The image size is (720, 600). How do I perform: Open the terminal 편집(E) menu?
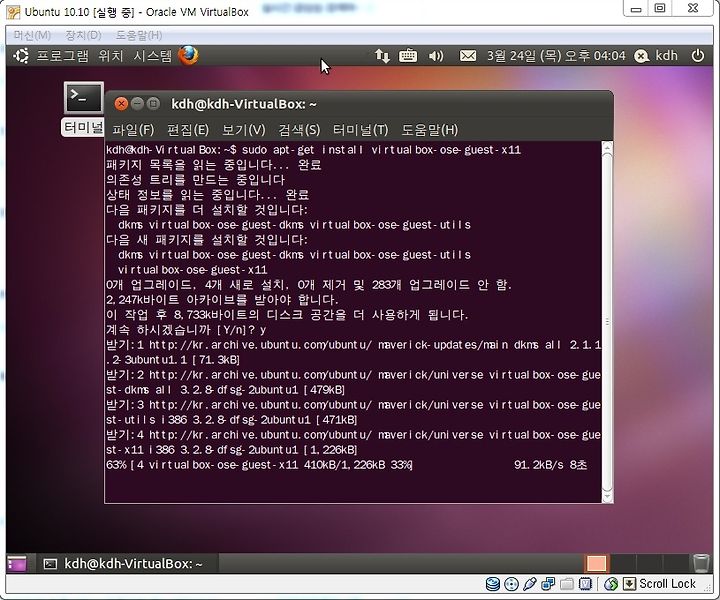[188, 130]
